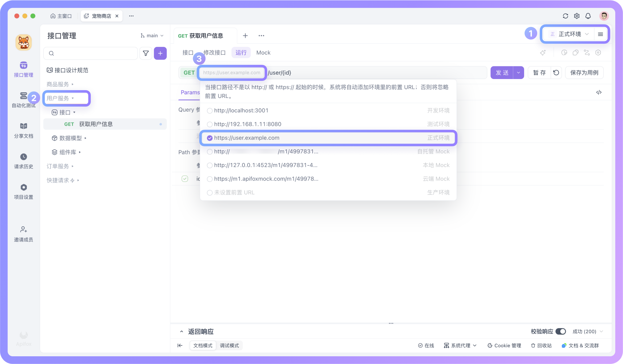This screenshot has height=364, width=623.
Task: Click the 暂存 button
Action: (x=539, y=73)
